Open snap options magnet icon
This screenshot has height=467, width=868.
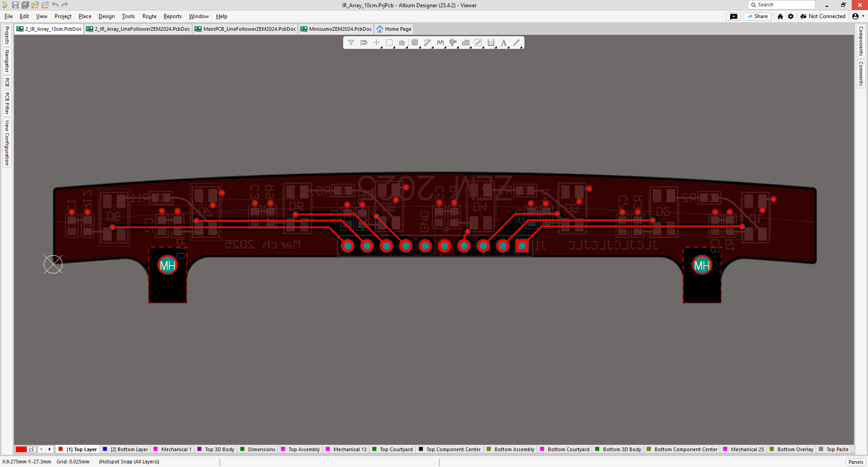(x=363, y=43)
